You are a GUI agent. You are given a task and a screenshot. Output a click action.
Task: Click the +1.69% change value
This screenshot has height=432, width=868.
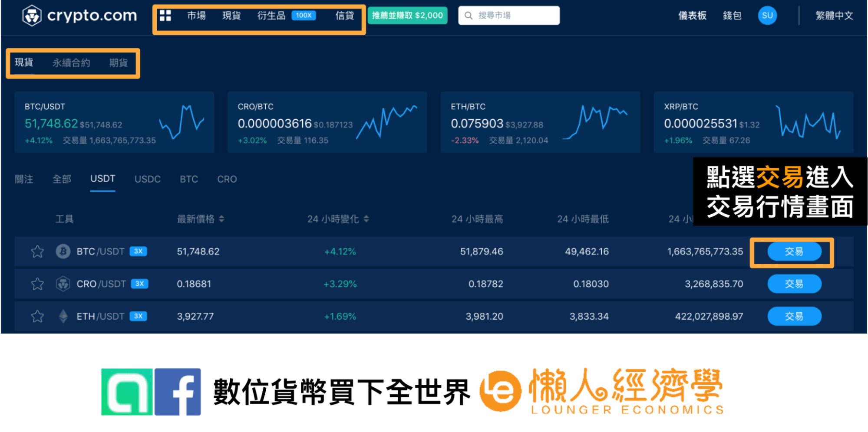point(340,317)
